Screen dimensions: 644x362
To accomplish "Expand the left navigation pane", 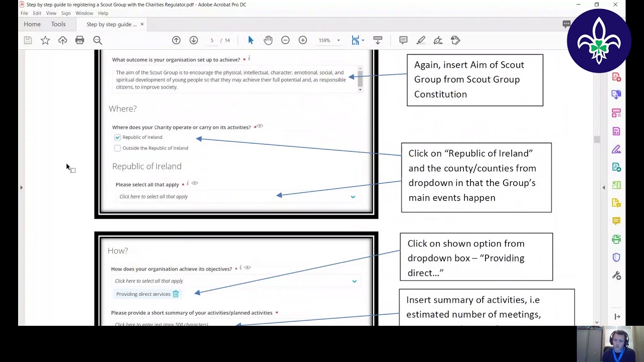I will coord(21,188).
